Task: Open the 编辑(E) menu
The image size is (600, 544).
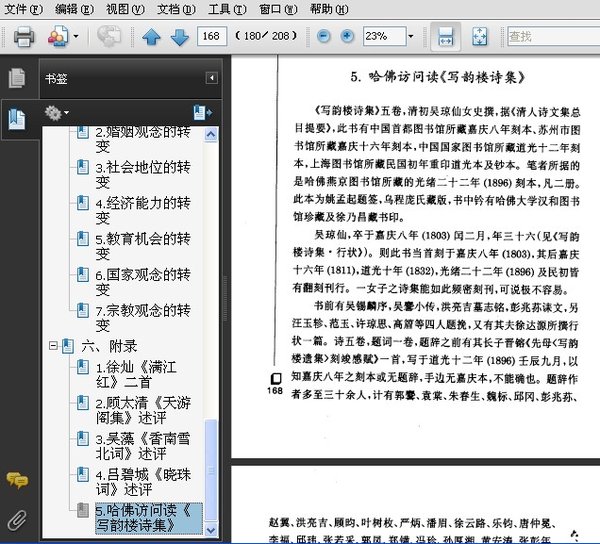Action: [x=74, y=9]
